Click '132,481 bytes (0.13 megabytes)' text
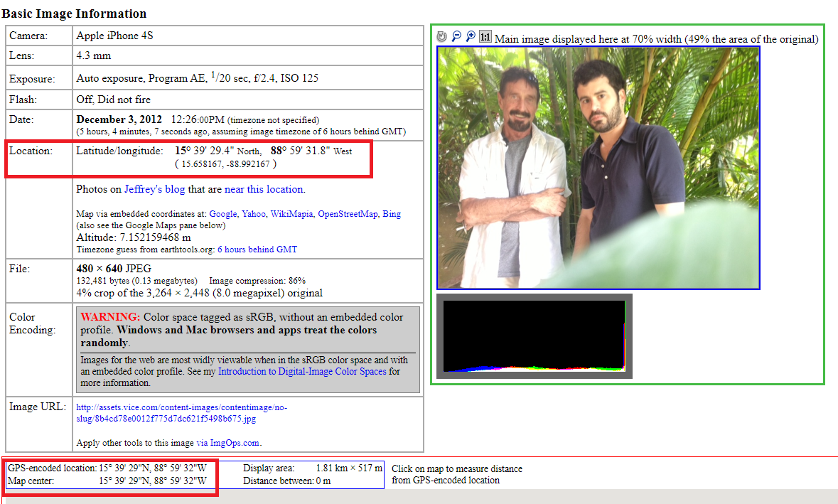This screenshot has height=504, width=838. (136, 281)
